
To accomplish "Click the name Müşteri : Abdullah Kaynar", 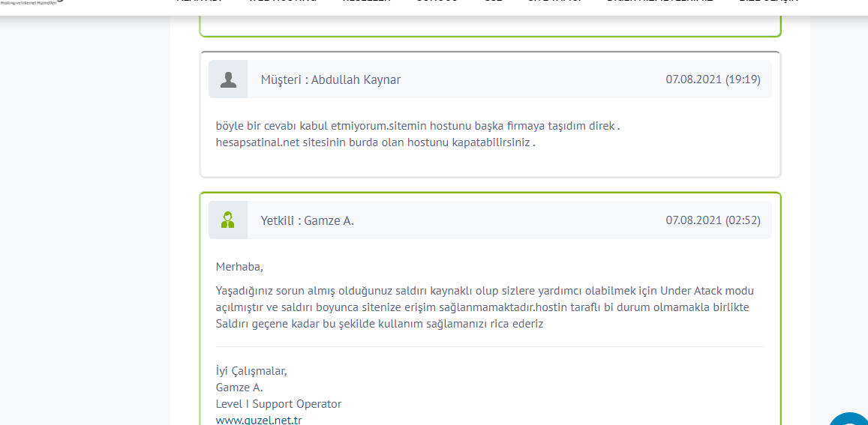I will (x=331, y=79).
